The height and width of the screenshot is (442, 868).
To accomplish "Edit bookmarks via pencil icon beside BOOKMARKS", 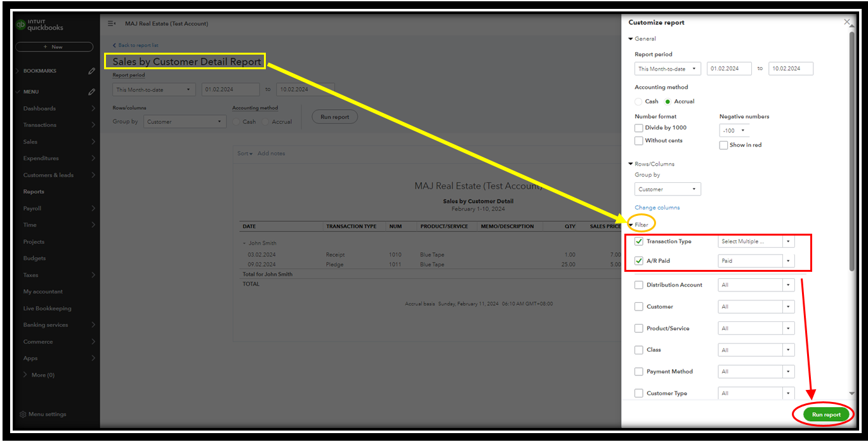I will click(91, 71).
